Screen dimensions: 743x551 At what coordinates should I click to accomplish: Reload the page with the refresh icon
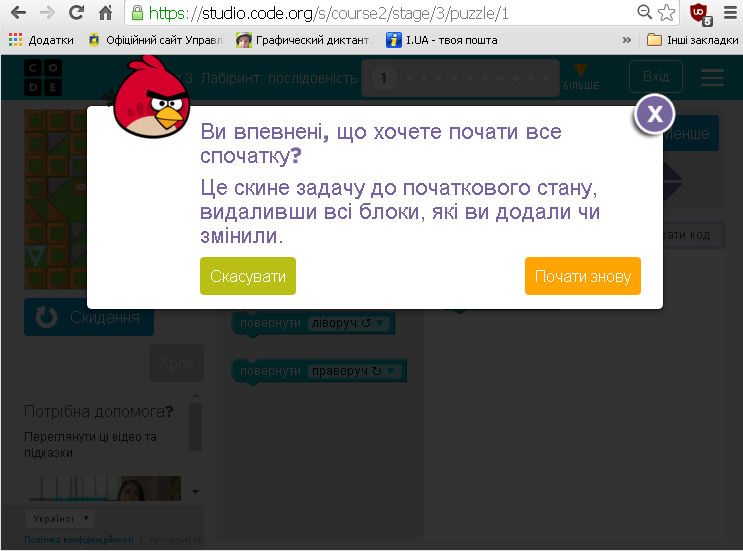coord(76,13)
